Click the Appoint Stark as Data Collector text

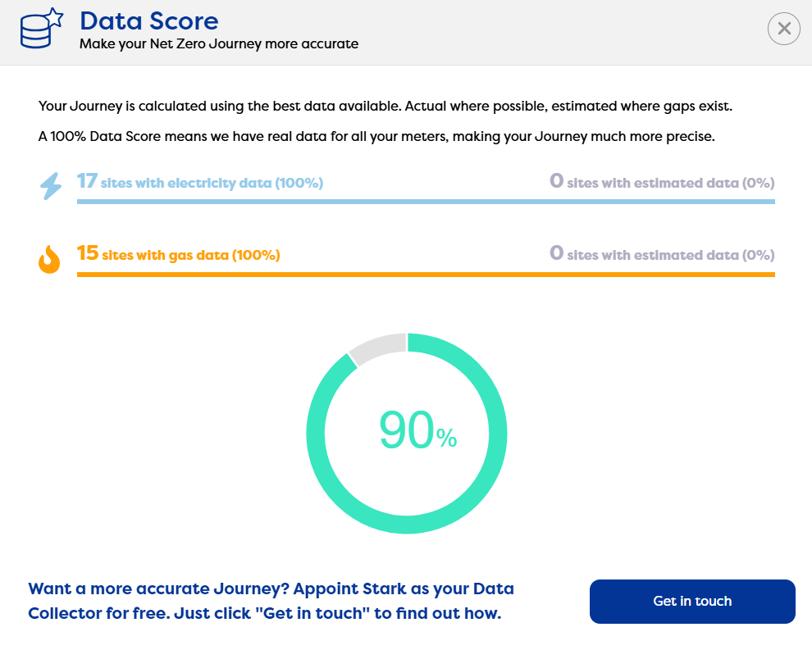point(271,601)
